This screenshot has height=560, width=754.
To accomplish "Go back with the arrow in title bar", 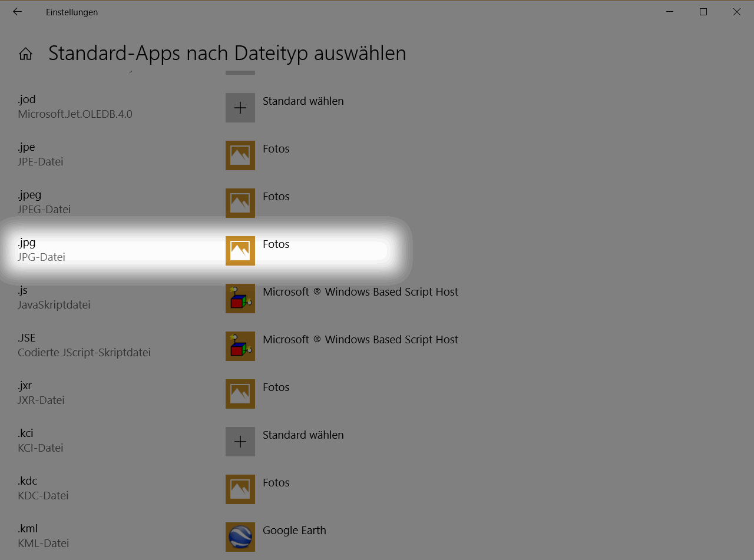I will point(18,12).
